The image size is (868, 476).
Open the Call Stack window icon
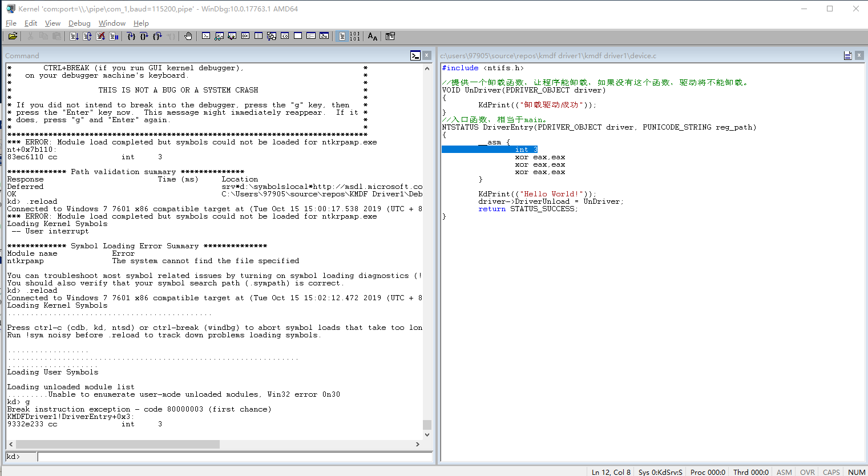pyautogui.click(x=272, y=36)
